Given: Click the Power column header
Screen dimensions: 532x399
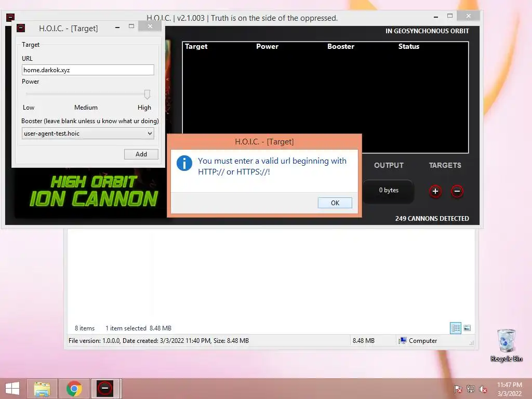Looking at the screenshot, I should click(x=267, y=46).
